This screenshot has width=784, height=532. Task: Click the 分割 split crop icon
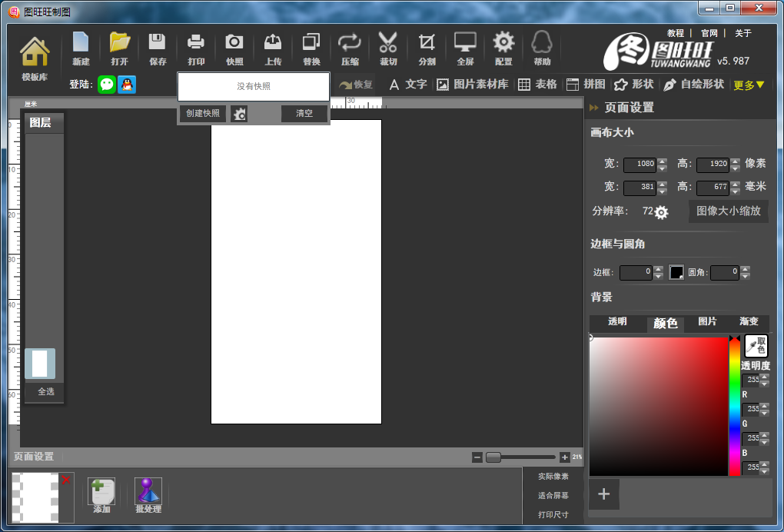[x=427, y=49]
